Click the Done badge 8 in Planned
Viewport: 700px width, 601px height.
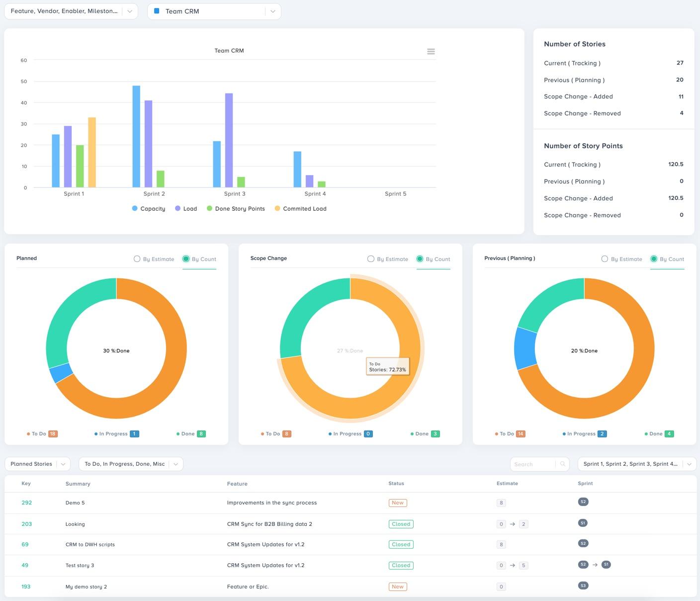coord(201,434)
